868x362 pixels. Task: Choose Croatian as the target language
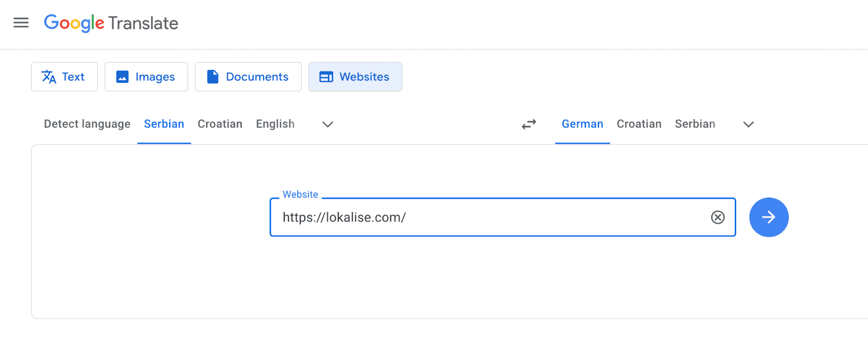coord(639,124)
